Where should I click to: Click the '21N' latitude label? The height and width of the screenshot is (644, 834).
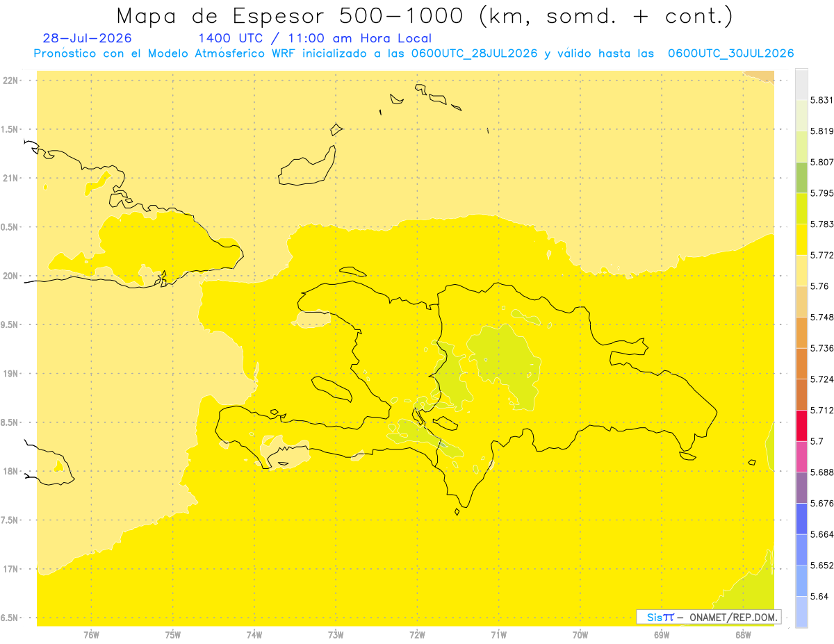11,178
